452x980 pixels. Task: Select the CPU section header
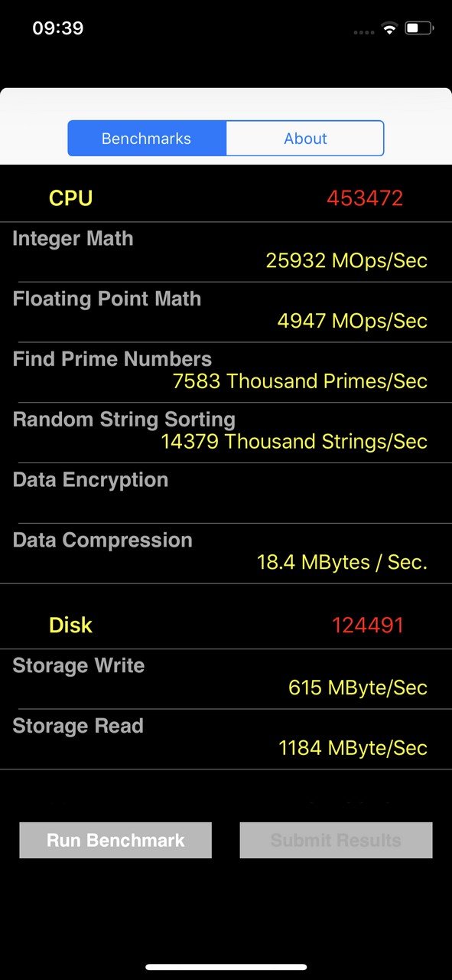(226, 198)
